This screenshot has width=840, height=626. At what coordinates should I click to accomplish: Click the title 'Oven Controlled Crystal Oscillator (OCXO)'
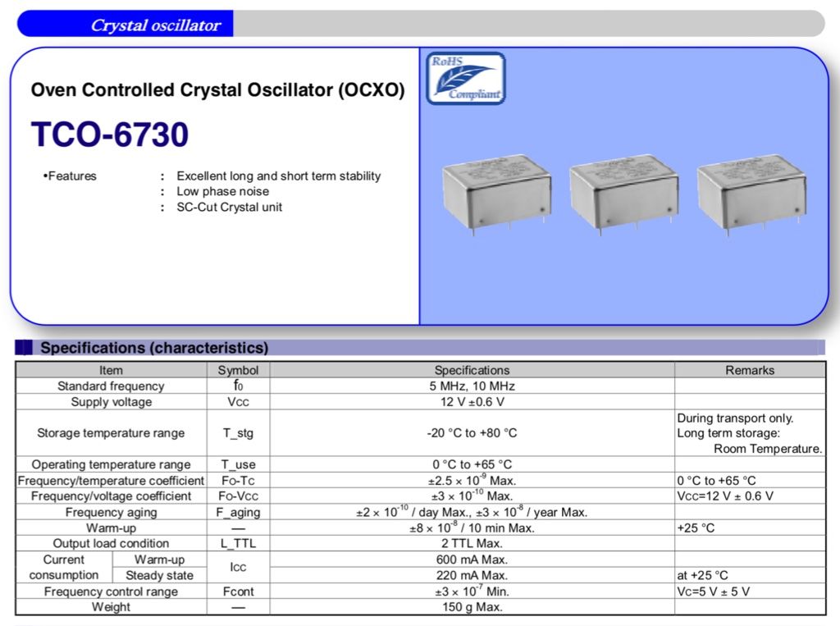[217, 89]
